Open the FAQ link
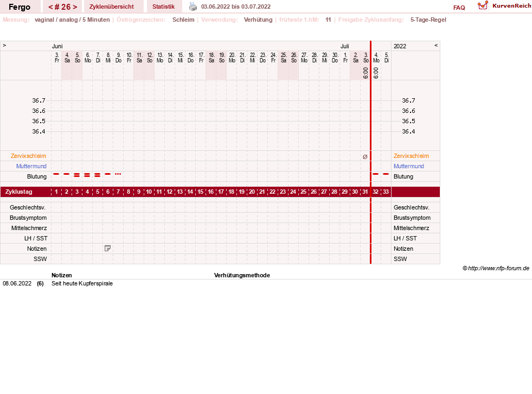532x394 pixels. pyautogui.click(x=459, y=8)
